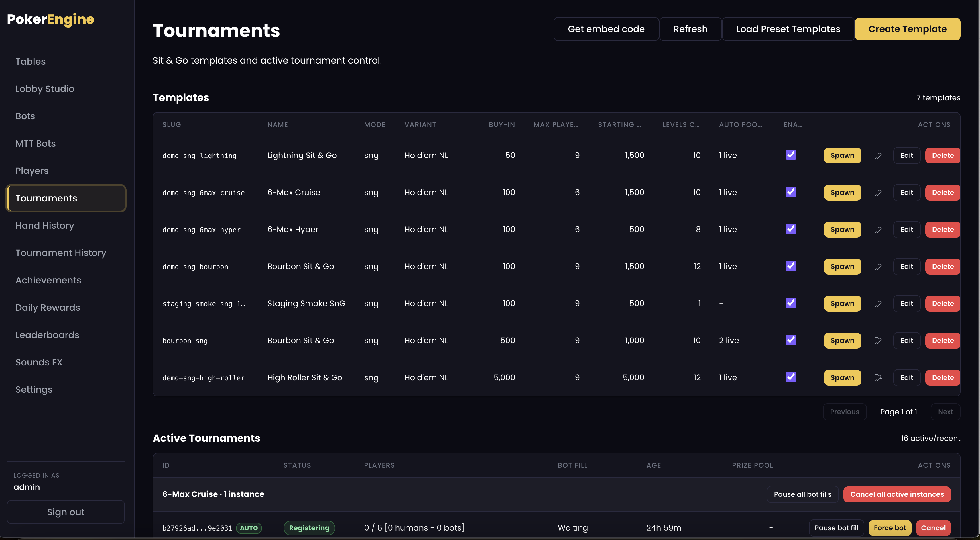This screenshot has height=540, width=980.
Task: Spawn the High Roller Sit & Go
Action: (842, 378)
